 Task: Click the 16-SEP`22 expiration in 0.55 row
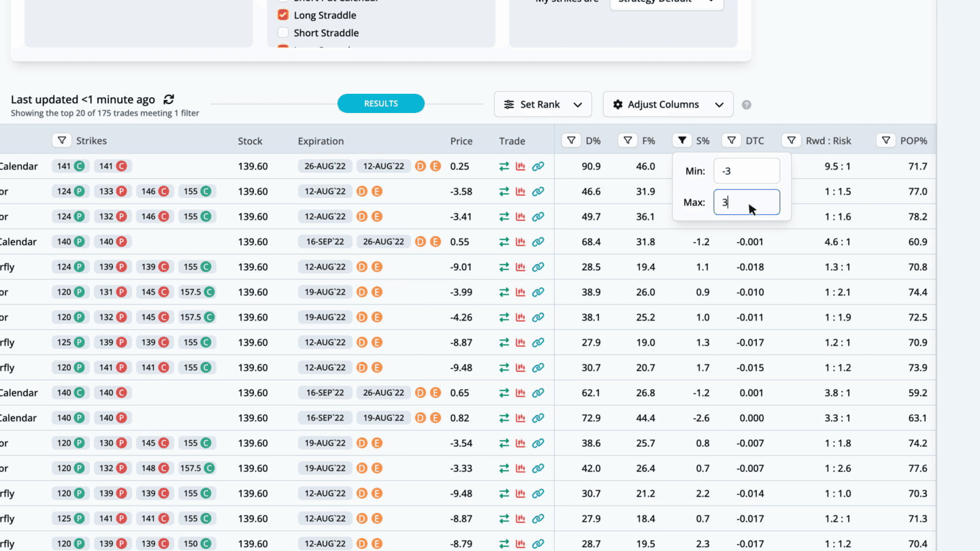325,241
